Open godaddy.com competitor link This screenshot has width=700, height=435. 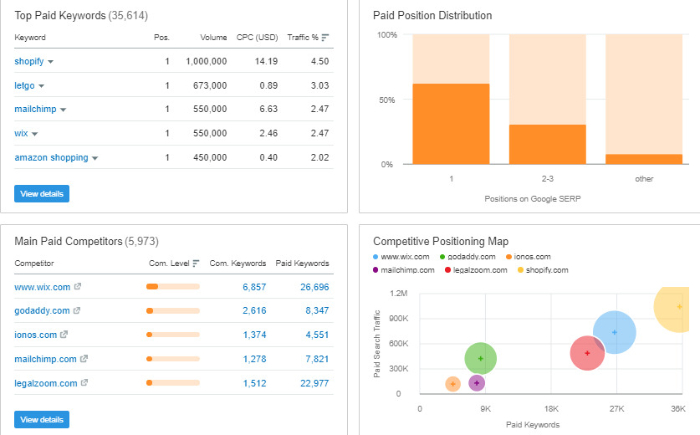(x=42, y=310)
